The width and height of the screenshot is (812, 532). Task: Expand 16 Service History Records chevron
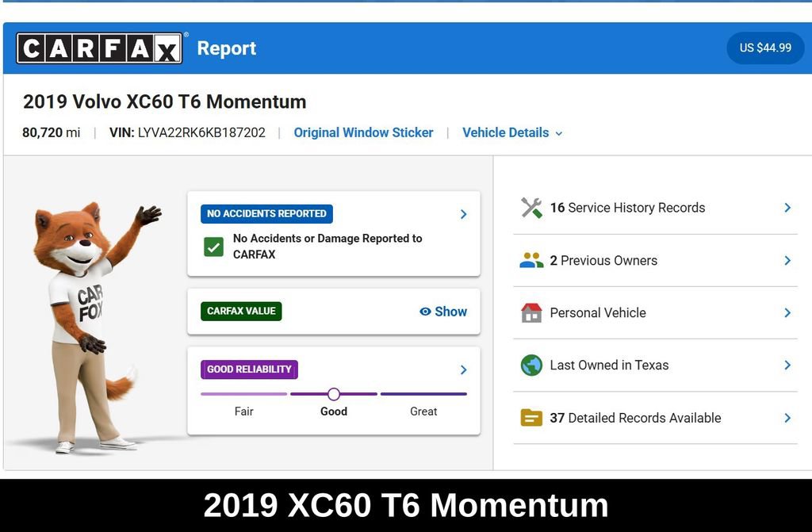coord(787,208)
